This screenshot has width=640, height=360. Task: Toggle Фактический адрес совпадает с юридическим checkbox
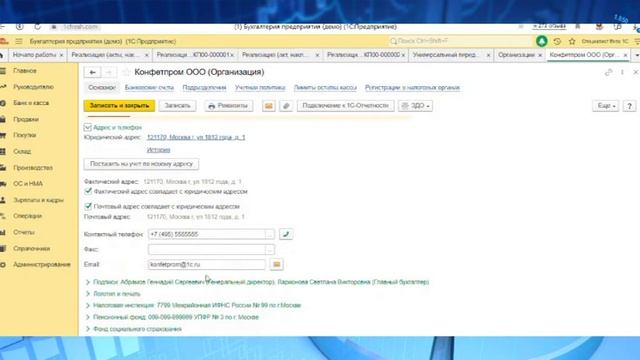[x=88, y=191]
